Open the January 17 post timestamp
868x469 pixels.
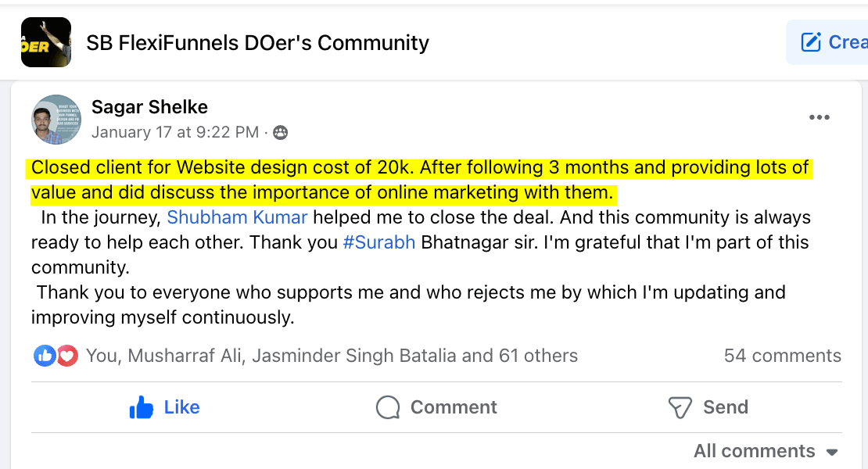174,132
